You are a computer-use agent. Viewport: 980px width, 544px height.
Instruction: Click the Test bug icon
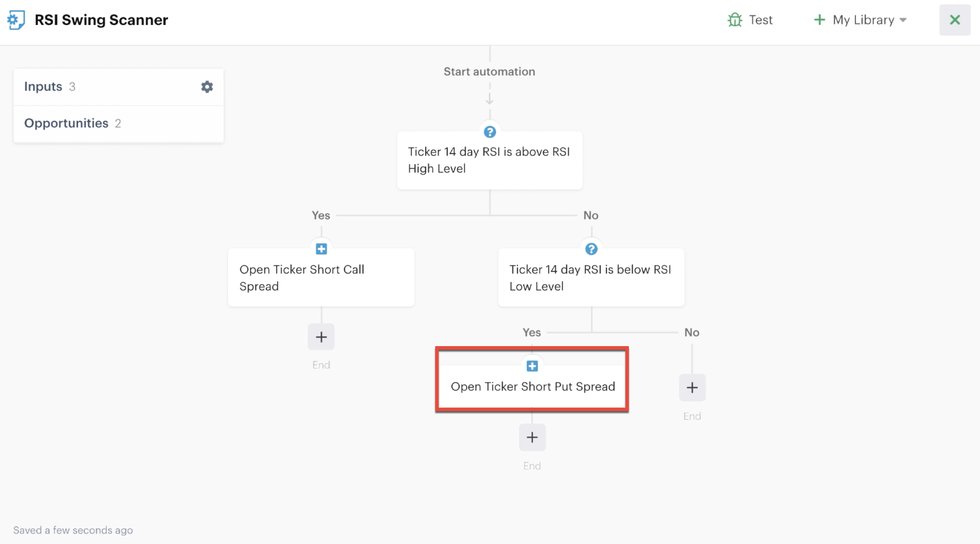point(735,20)
